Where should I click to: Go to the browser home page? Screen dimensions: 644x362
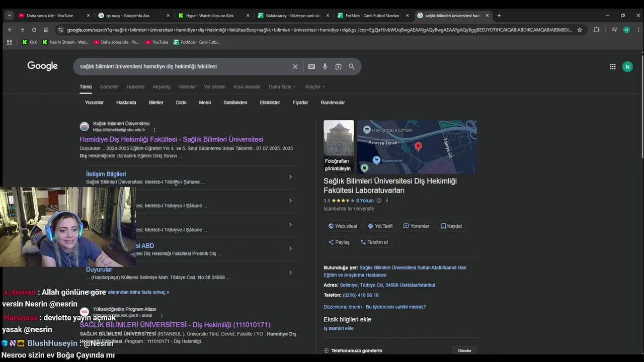tap(46, 30)
